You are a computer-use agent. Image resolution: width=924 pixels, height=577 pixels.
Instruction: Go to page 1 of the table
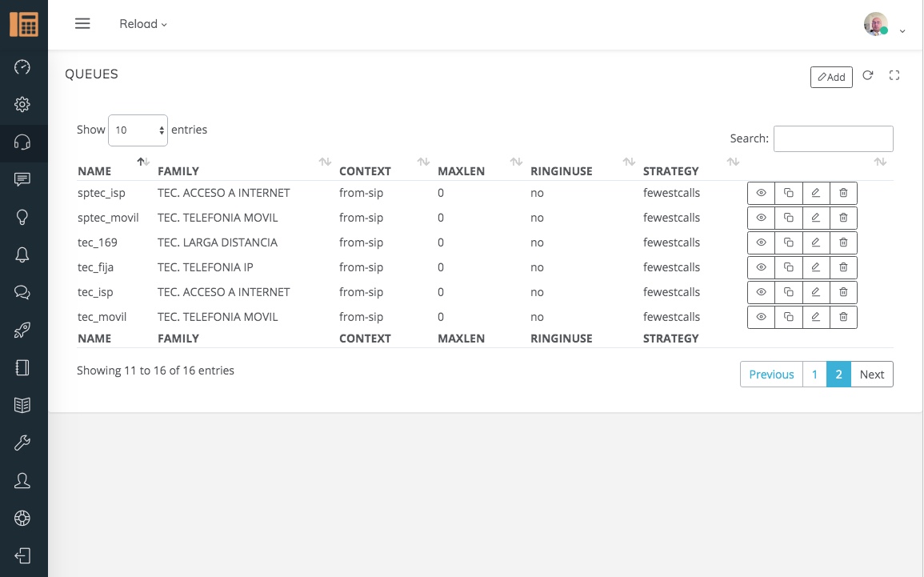[x=814, y=375]
